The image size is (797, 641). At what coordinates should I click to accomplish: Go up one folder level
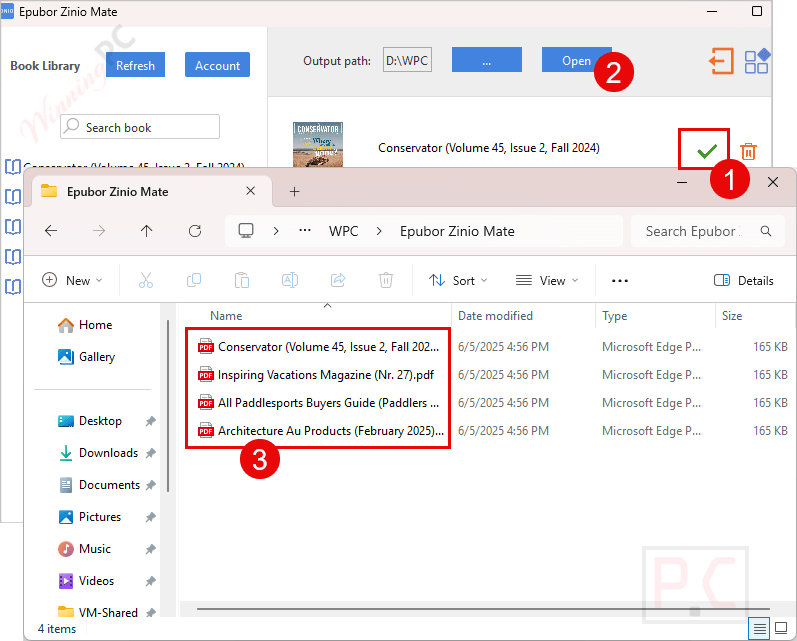[x=146, y=231]
